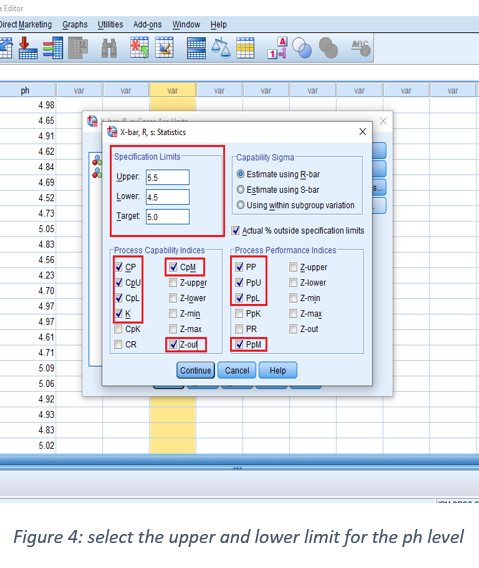Click the Weight Cases scale icon
Viewport: 479px width, 568px height.
[x=221, y=48]
